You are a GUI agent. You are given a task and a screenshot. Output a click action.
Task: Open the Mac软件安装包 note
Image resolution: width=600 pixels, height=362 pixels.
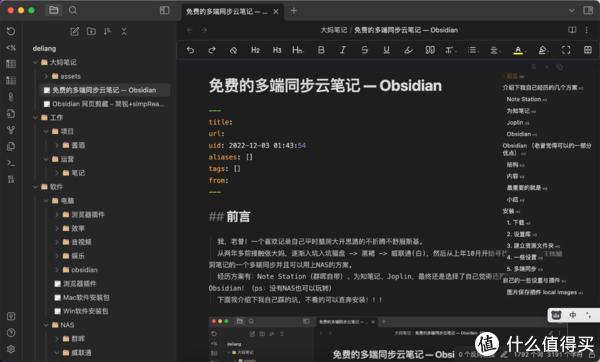[86, 297]
